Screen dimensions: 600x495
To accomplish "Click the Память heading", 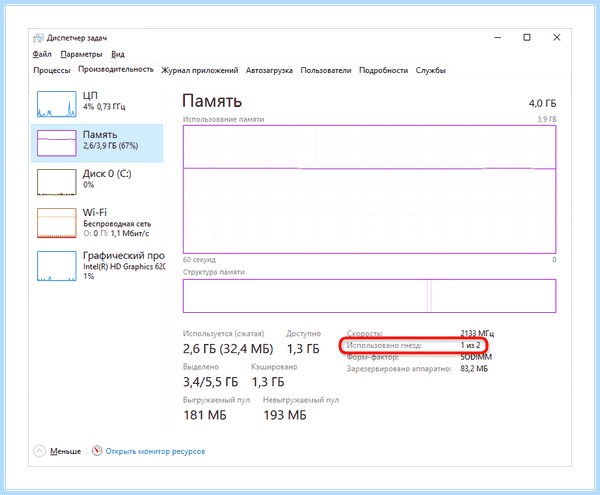I will 212,101.
